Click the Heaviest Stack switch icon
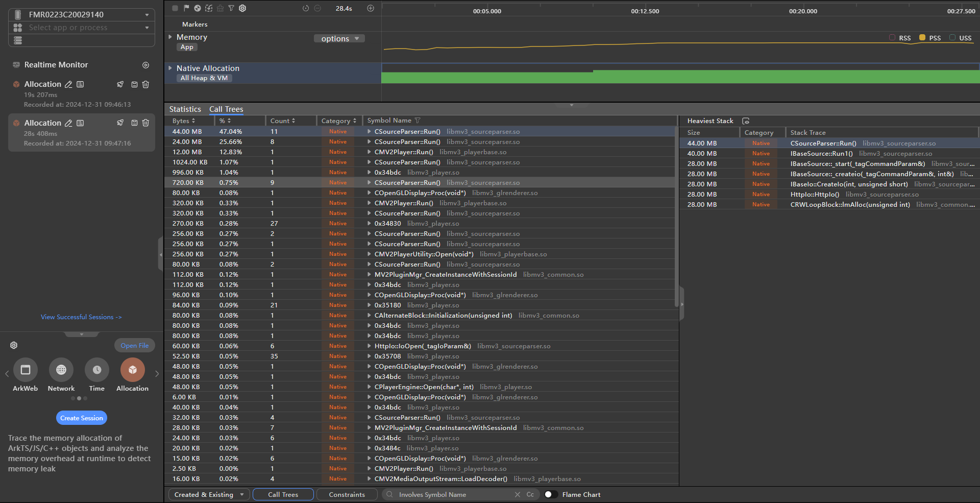The image size is (980, 503). [x=746, y=121]
